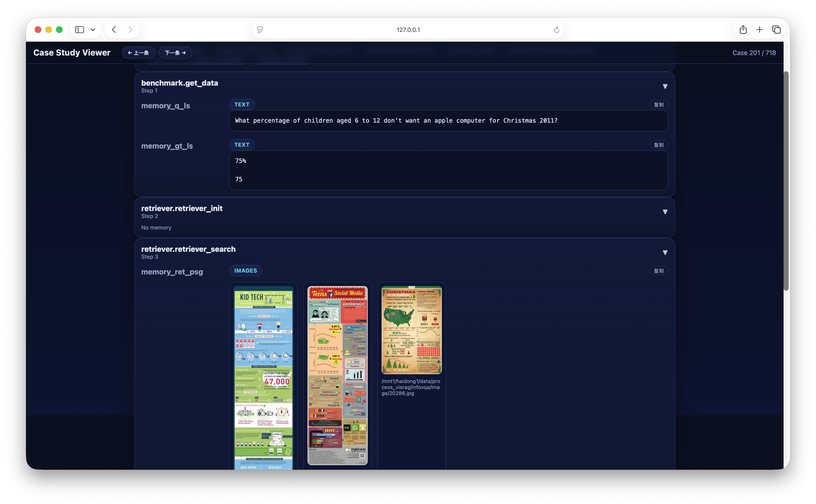Minimize the window with yellow button
The image size is (816, 504).
coord(49,30)
